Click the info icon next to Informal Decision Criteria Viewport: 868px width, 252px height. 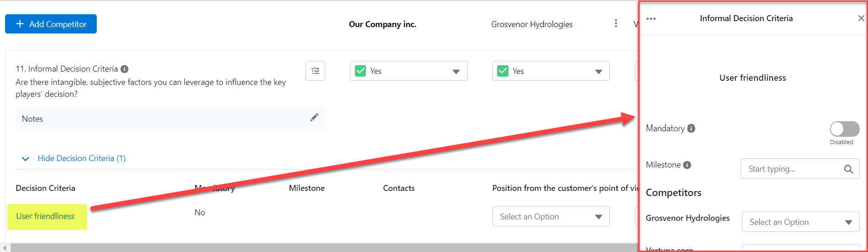click(124, 69)
